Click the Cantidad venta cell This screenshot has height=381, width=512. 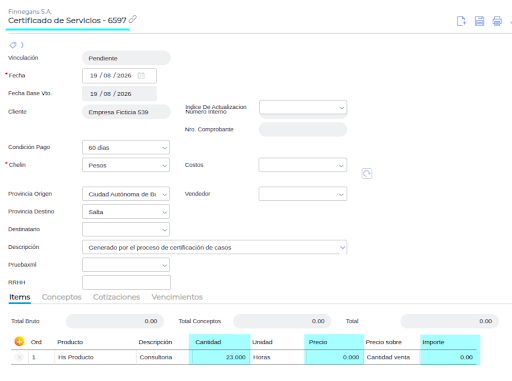392,357
